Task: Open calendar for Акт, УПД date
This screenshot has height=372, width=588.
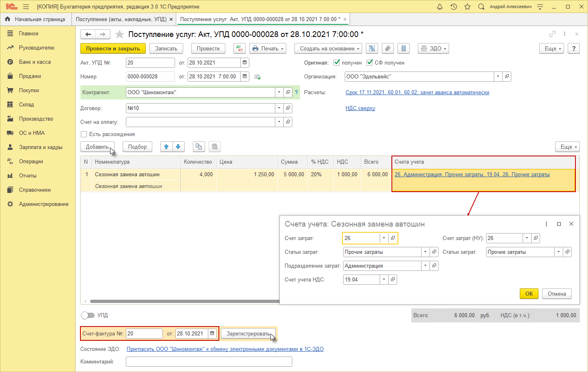Action: (x=244, y=63)
